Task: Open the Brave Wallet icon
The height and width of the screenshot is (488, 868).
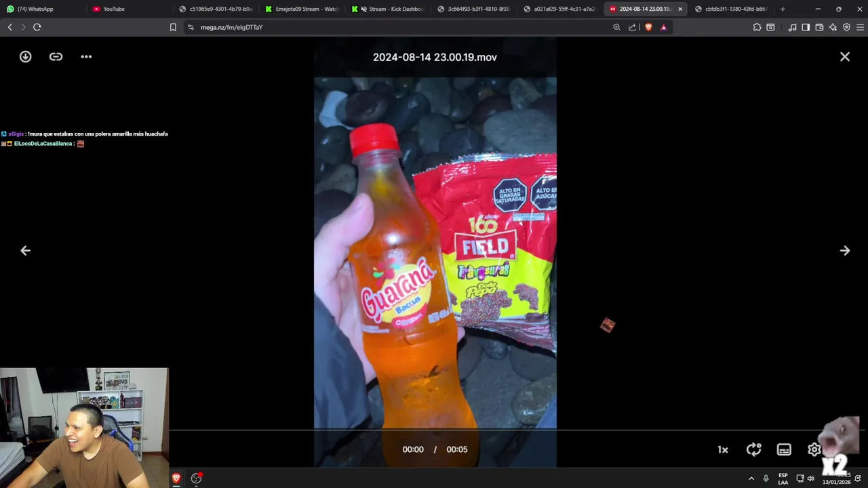Action: pyautogui.click(x=819, y=27)
